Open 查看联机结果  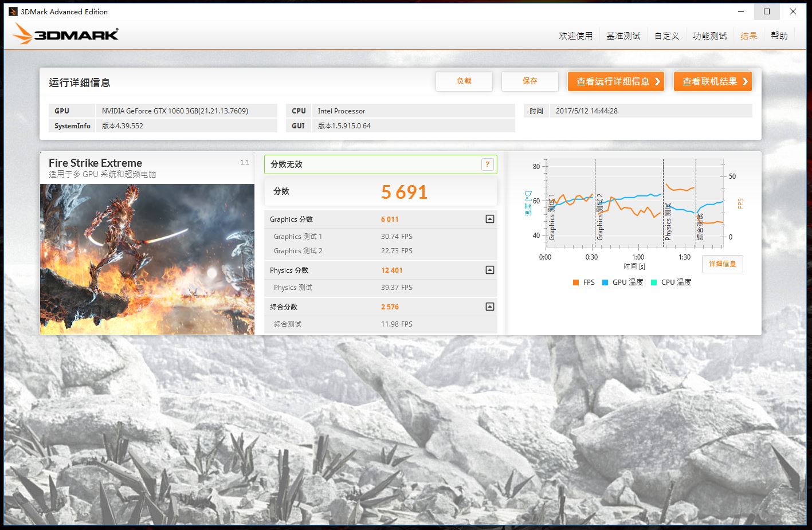712,81
